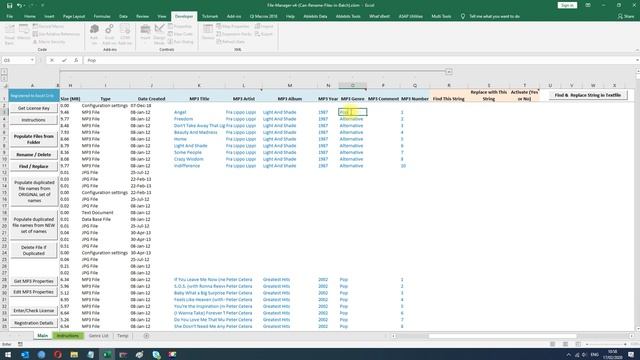Select the 'Crazy Wisdom' title cell
The width and height of the screenshot is (640, 360).
click(199, 159)
